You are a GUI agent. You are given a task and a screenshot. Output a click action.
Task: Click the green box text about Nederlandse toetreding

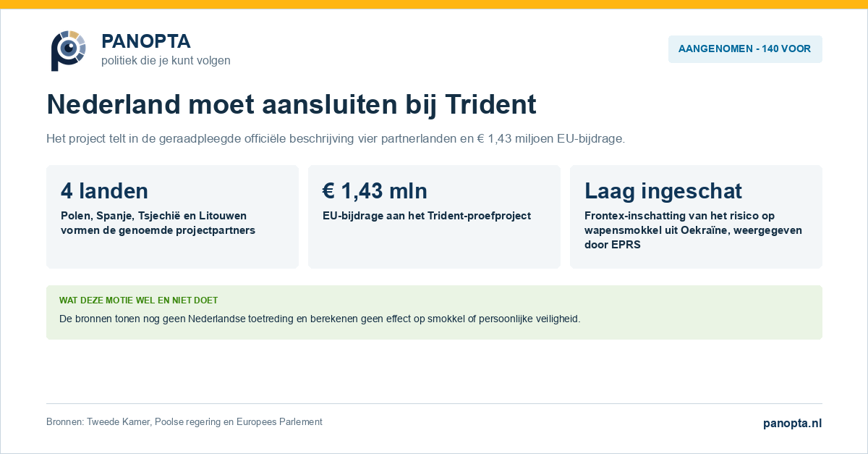320,319
